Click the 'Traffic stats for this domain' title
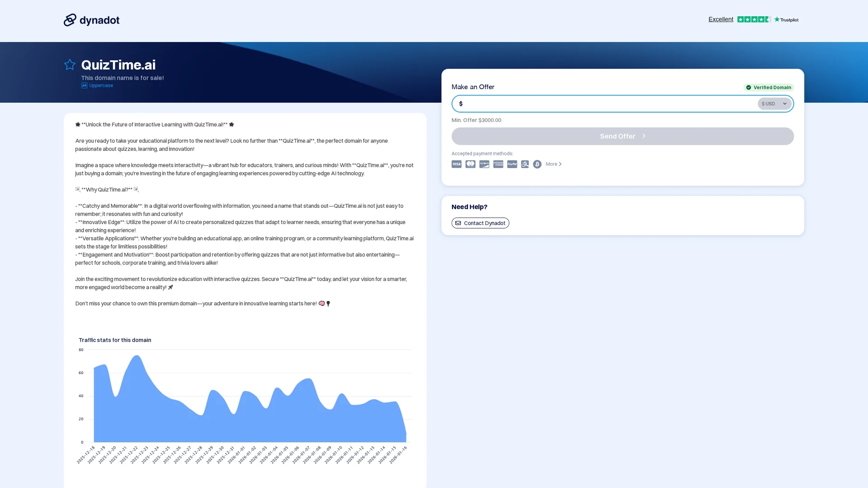This screenshot has width=868, height=488. (115, 340)
